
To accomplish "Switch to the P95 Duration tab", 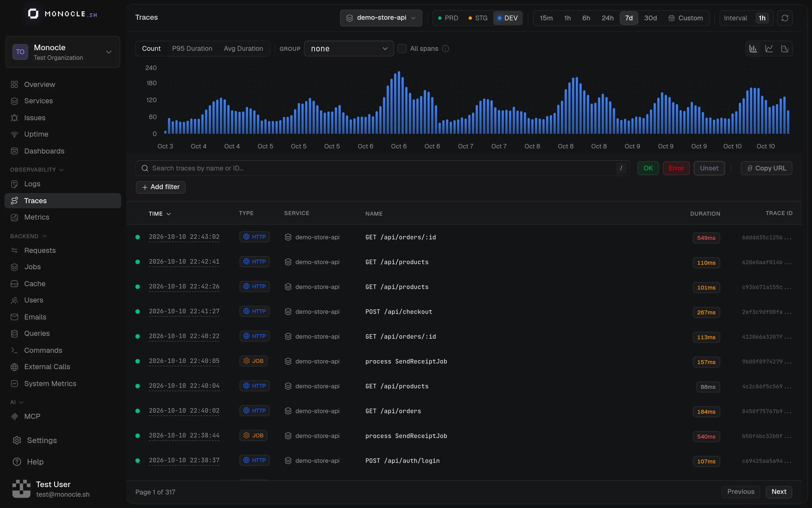I will pyautogui.click(x=192, y=49).
